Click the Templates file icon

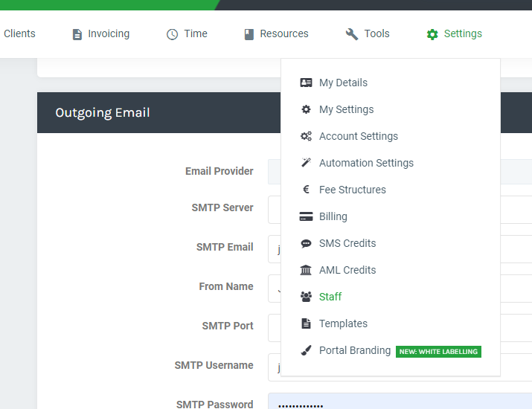306,323
